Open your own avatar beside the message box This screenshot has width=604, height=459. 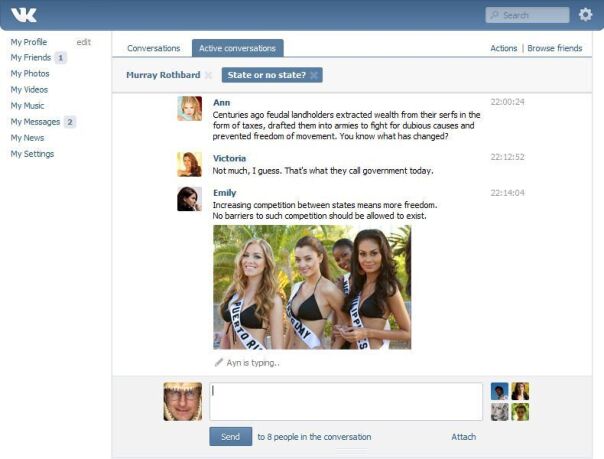point(183,401)
